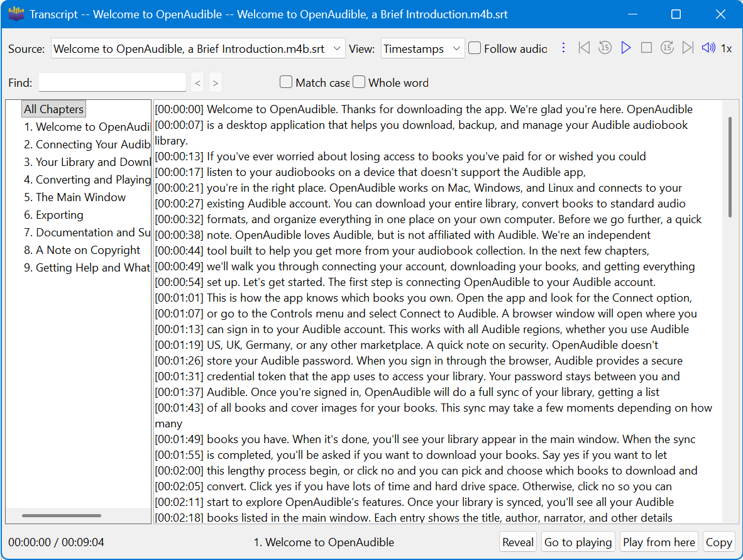Select chapter 9 Getting Help
The image size is (743, 560).
[87, 267]
